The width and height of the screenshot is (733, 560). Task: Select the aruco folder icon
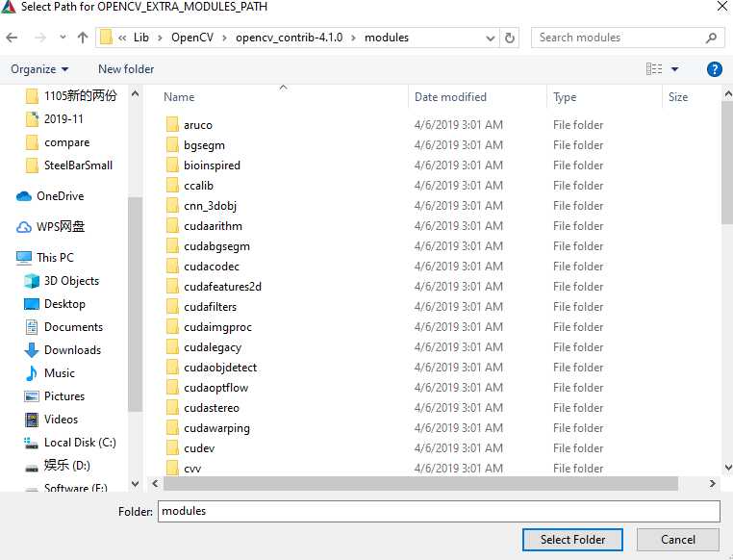pos(172,125)
